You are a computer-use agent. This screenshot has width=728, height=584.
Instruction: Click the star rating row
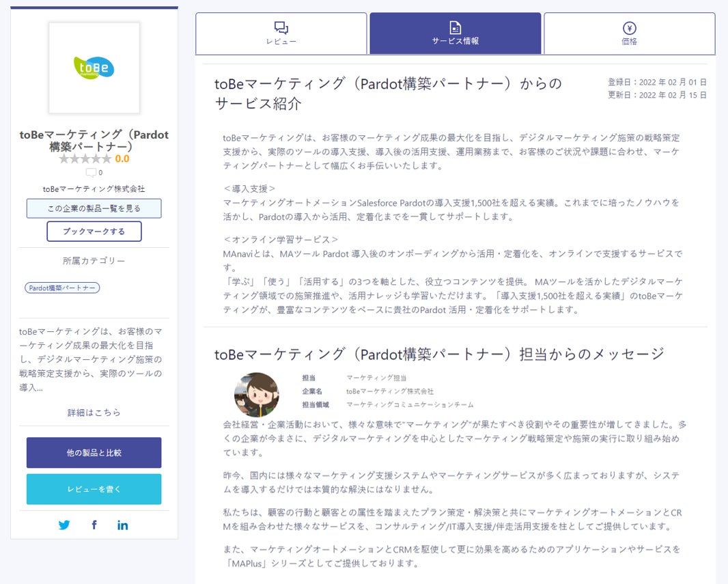point(85,159)
